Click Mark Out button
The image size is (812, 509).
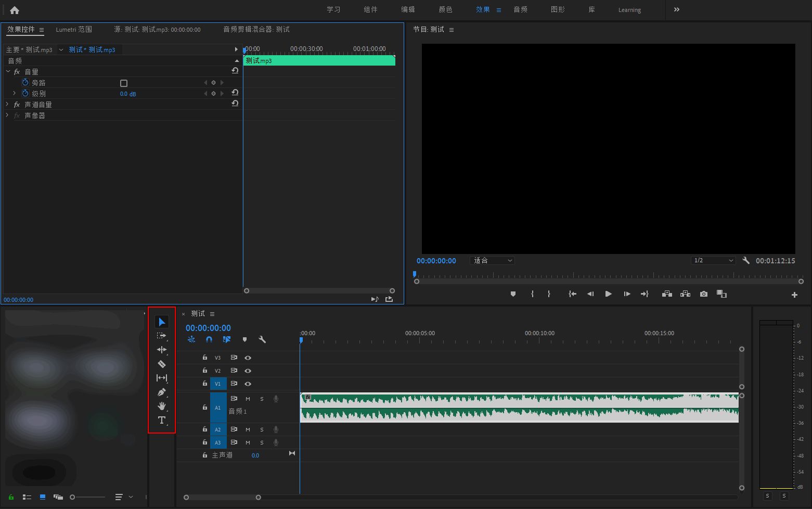pos(549,294)
